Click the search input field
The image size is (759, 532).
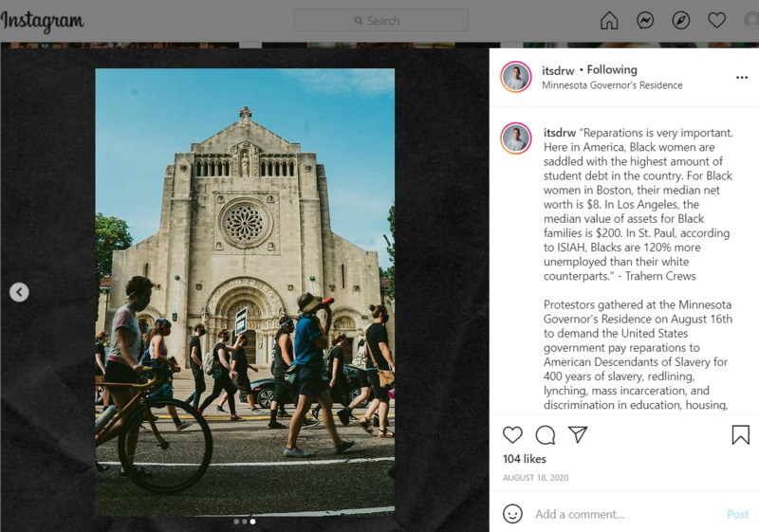click(x=381, y=20)
